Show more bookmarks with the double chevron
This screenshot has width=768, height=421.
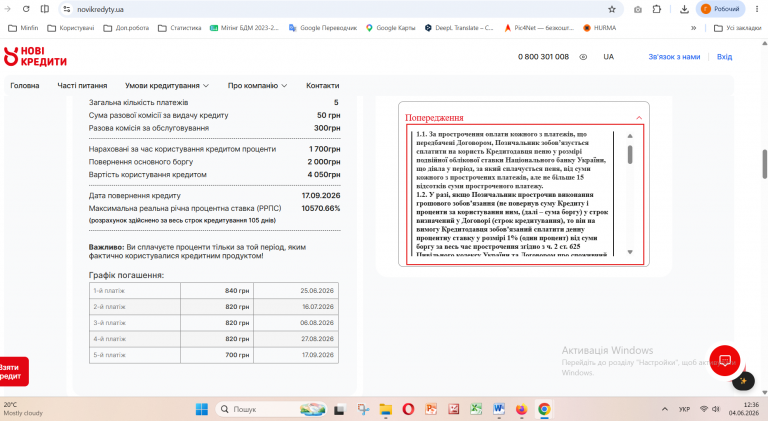tap(694, 28)
